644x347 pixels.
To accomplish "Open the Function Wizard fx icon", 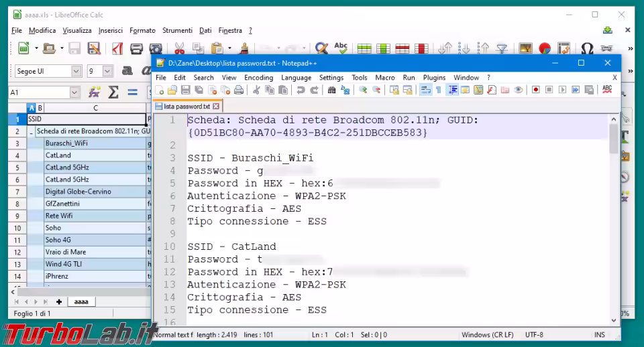I will pos(95,92).
